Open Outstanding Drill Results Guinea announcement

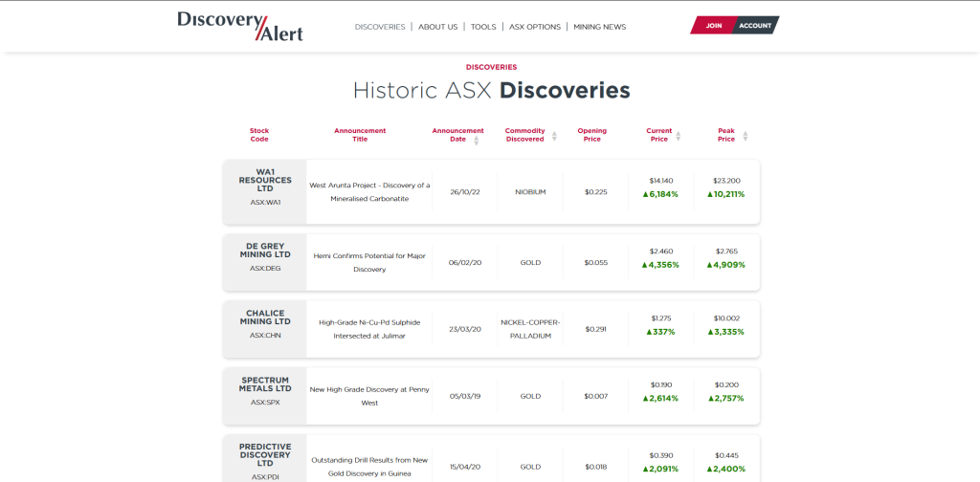pyautogui.click(x=370, y=467)
